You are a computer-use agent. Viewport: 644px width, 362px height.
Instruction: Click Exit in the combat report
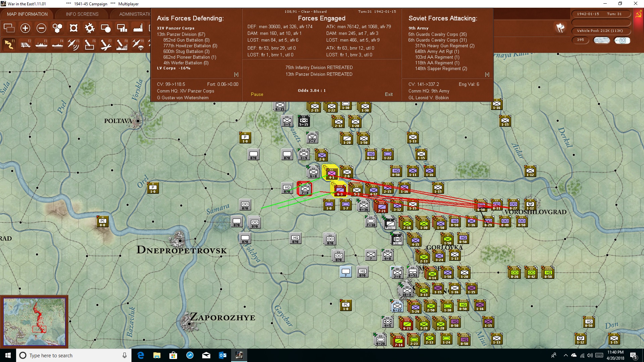[x=389, y=95]
